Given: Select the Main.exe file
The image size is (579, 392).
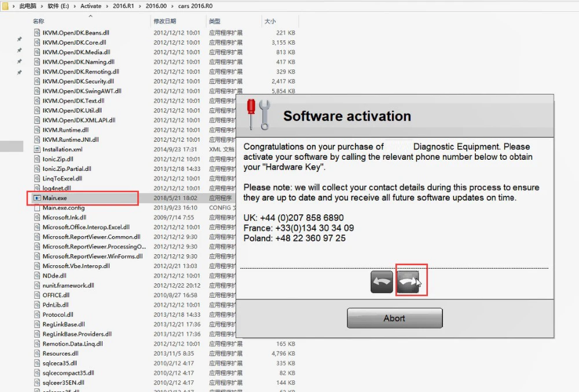Looking at the screenshot, I should tap(54, 198).
